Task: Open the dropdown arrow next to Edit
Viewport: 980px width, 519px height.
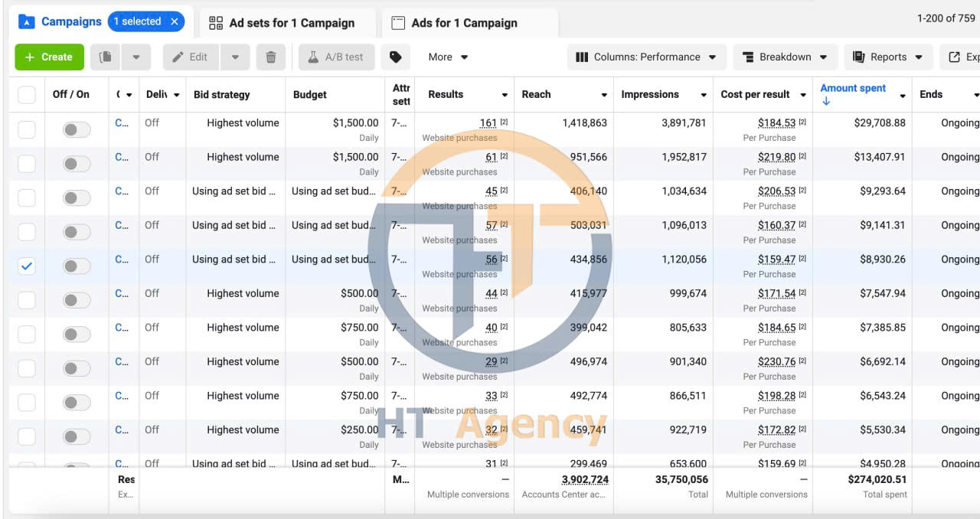Action: click(235, 57)
